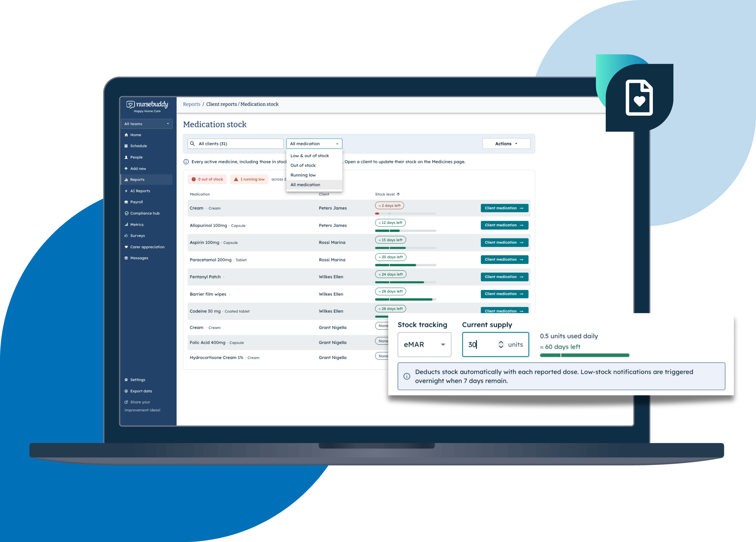Open Carer appreciation heart icon
Image resolution: width=756 pixels, height=542 pixels.
click(x=126, y=247)
